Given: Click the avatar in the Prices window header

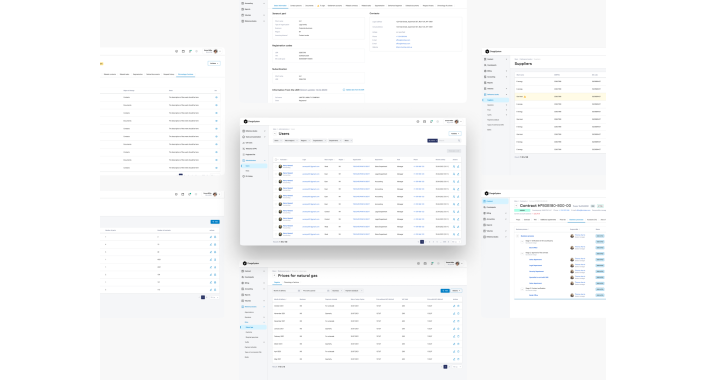Looking at the screenshot, I should tap(457, 263).
